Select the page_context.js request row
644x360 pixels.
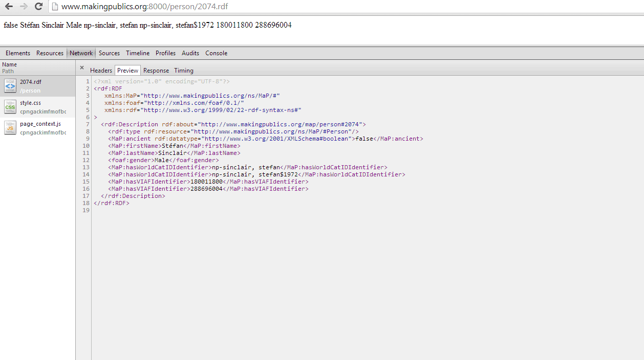click(37, 128)
